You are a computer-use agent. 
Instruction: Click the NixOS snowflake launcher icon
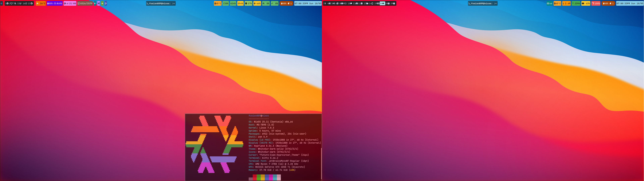click(x=1, y=4)
